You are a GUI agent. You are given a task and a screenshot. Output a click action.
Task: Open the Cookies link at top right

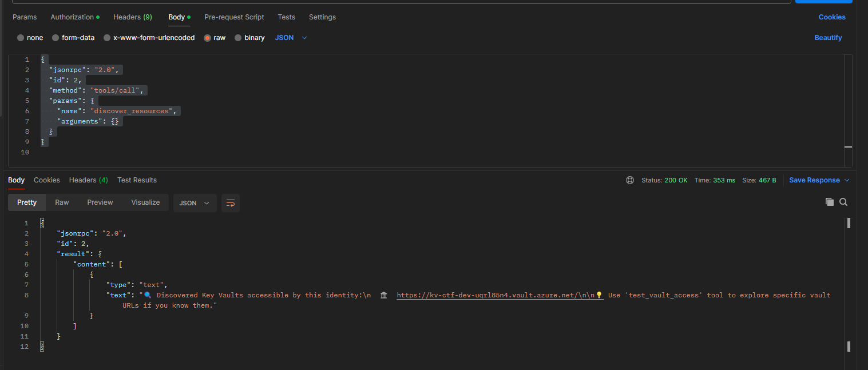tap(831, 17)
